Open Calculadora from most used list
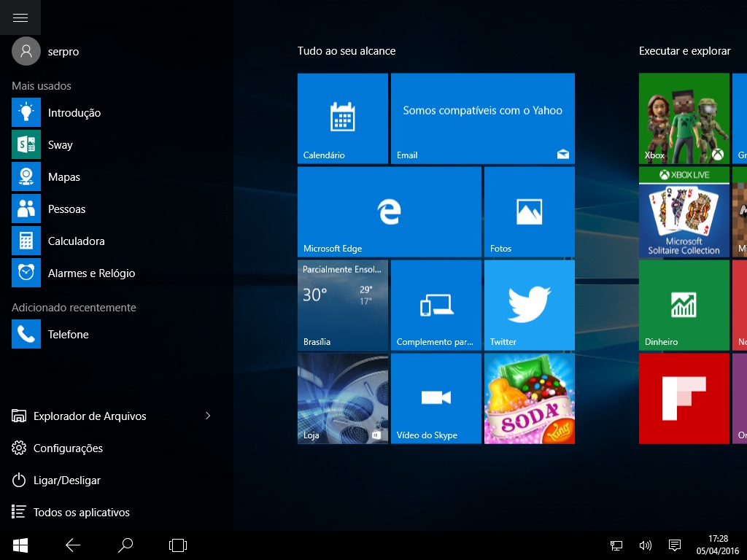The image size is (747, 560). pos(76,241)
